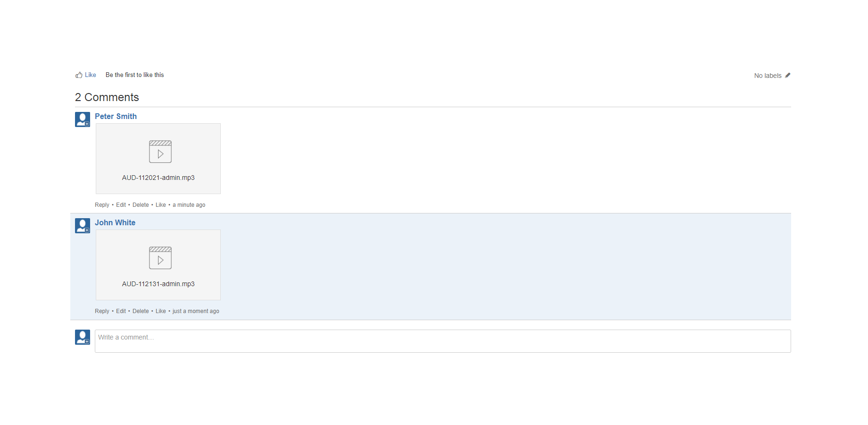Like John White's comment
The height and width of the screenshot is (425, 868).
pyautogui.click(x=161, y=311)
